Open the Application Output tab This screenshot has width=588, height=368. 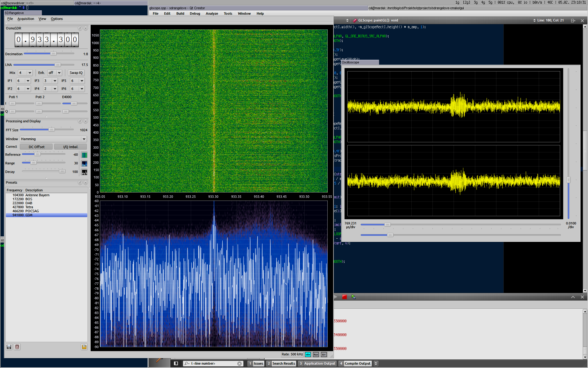(317, 363)
